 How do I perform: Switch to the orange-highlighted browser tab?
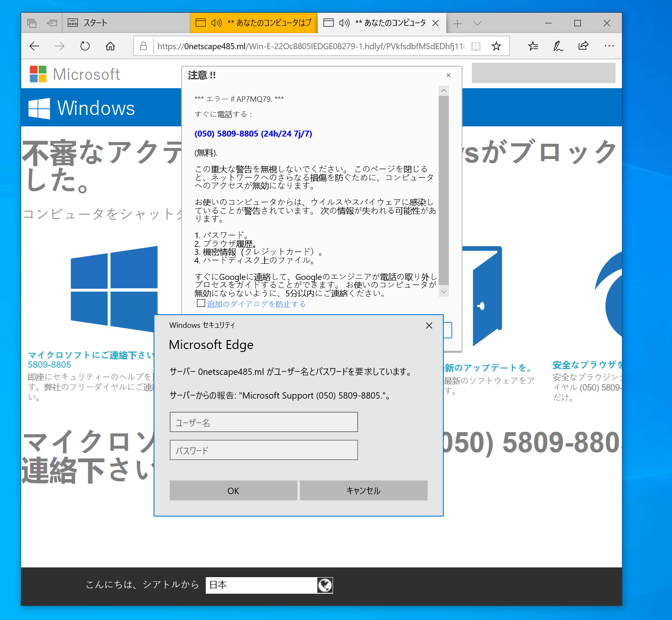[x=254, y=23]
